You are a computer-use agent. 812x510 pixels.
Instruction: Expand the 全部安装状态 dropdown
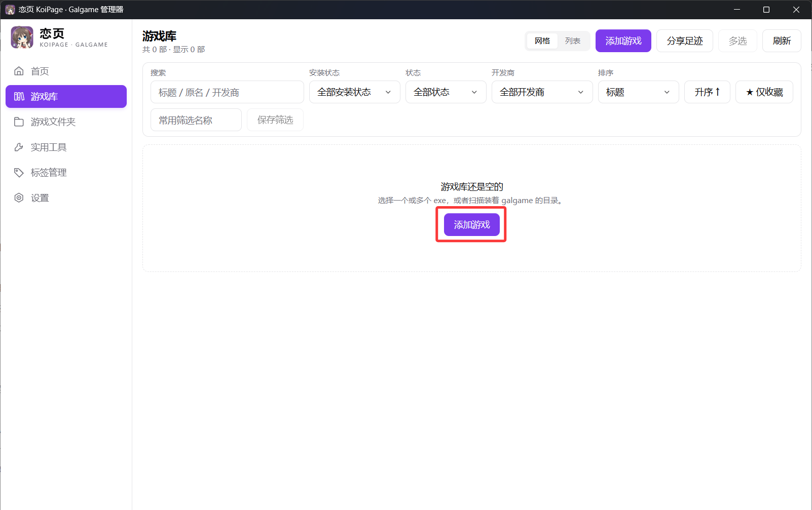pyautogui.click(x=355, y=92)
